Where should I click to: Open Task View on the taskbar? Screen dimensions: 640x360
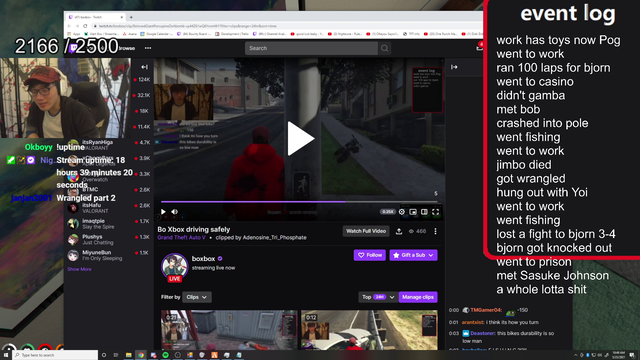[116, 355]
